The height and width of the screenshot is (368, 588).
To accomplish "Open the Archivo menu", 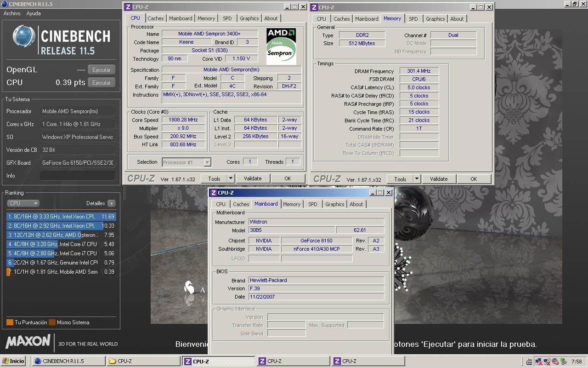I will point(12,13).
